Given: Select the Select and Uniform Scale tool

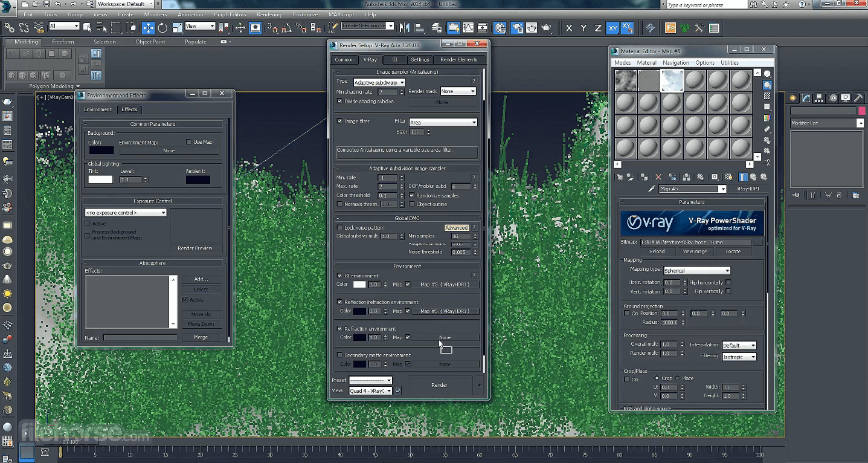Looking at the screenshot, I should click(177, 28).
